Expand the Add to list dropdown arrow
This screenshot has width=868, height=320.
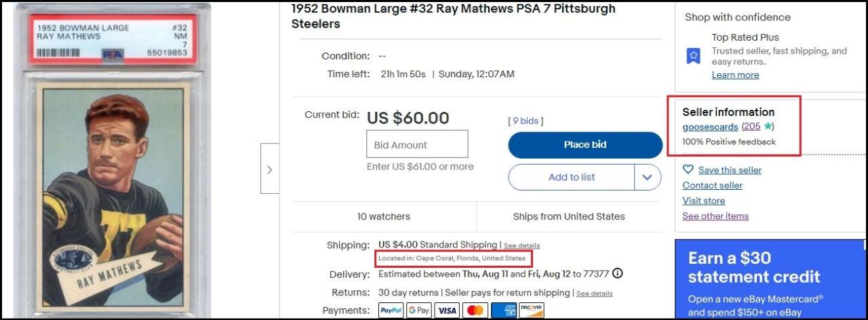click(x=648, y=177)
